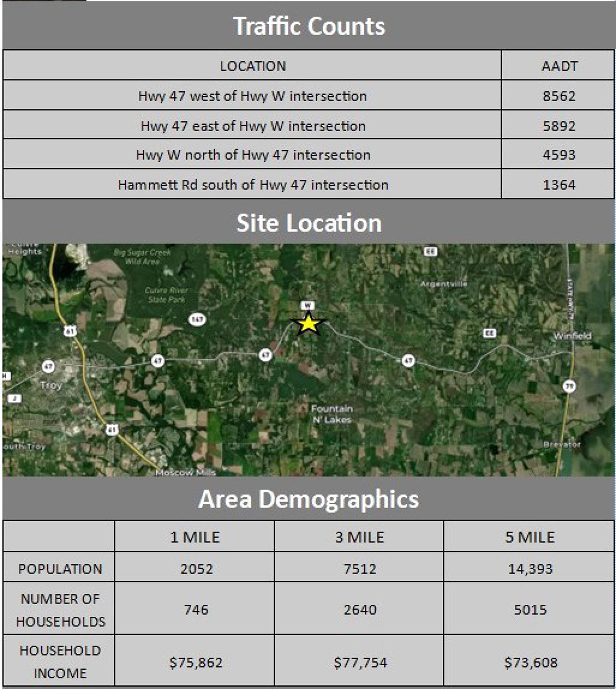Click the 8562 traffic count cell
The width and height of the screenshot is (616, 689).
coord(559,96)
